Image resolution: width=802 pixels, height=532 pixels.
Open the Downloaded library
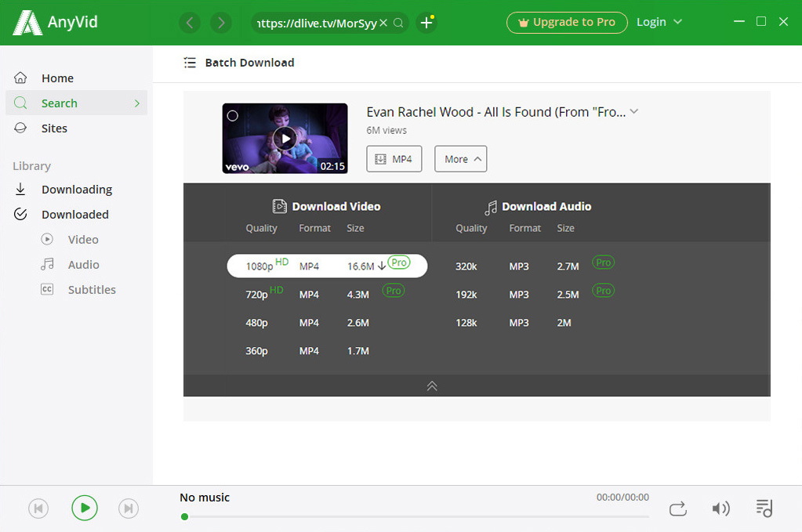coord(77,214)
